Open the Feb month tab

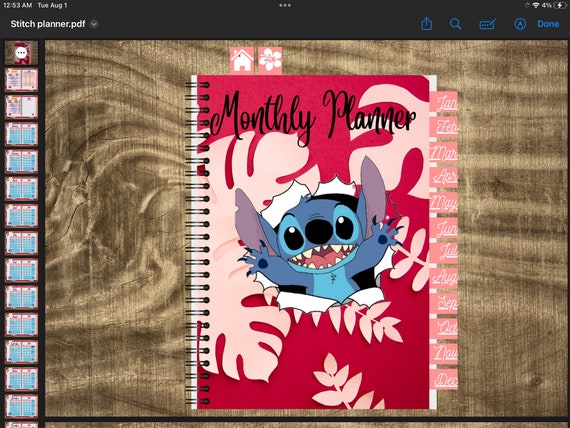coord(444,127)
